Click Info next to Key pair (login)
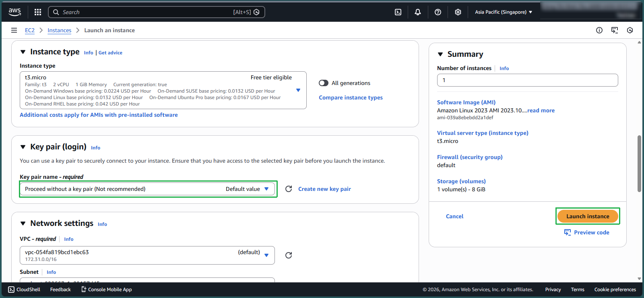644x298 pixels. click(95, 148)
